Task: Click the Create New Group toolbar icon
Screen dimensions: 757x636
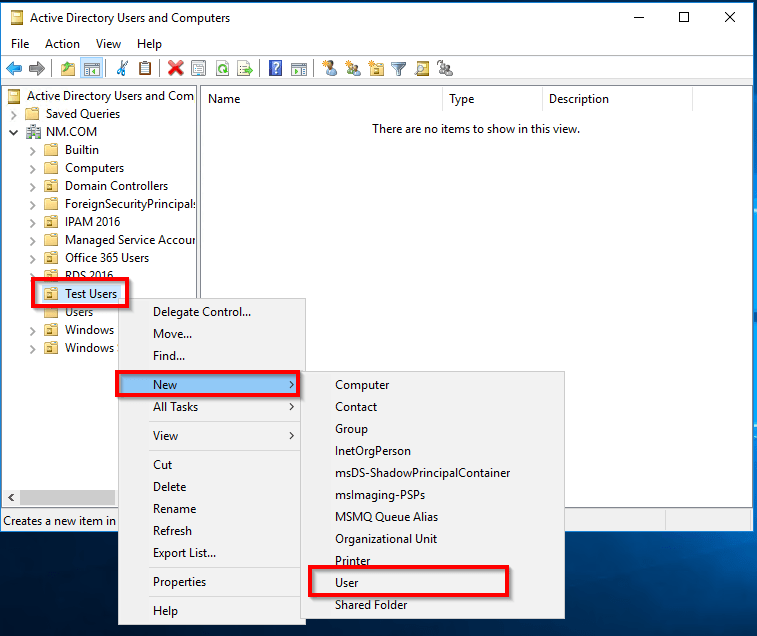Action: (353, 69)
